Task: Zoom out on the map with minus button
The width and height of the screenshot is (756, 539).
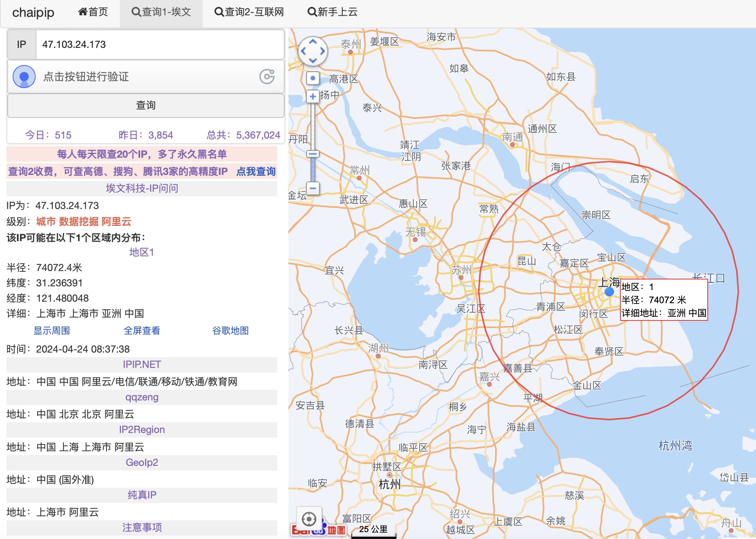Action: [313, 188]
